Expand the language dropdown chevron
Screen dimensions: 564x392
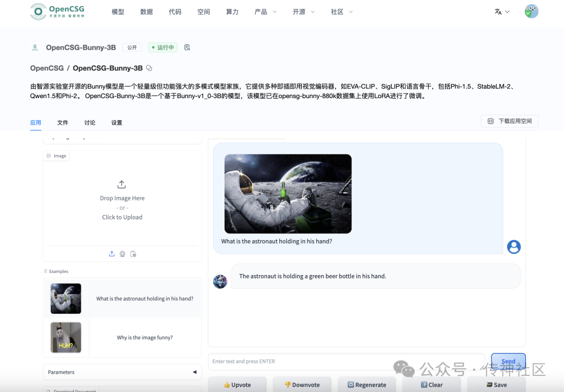507,12
